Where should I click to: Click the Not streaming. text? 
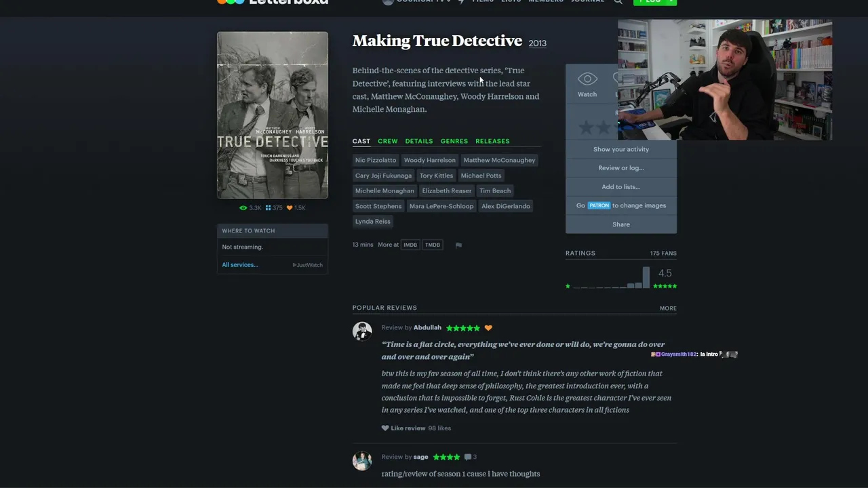coord(242,247)
